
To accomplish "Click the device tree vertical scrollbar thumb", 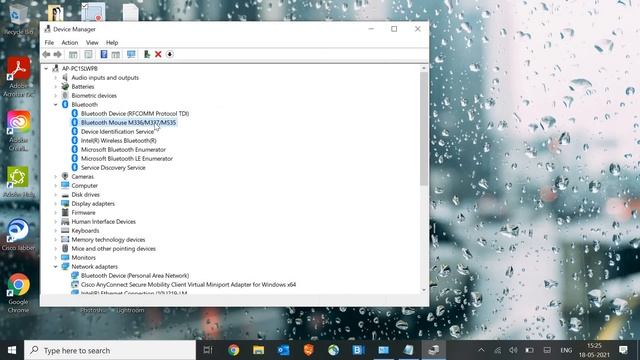I will click(x=424, y=129).
